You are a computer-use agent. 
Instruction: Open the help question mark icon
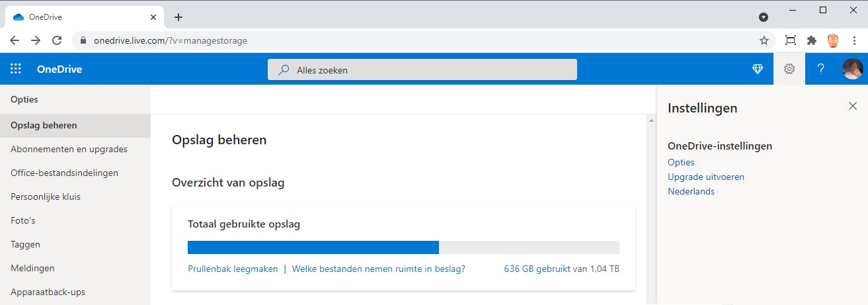point(820,69)
